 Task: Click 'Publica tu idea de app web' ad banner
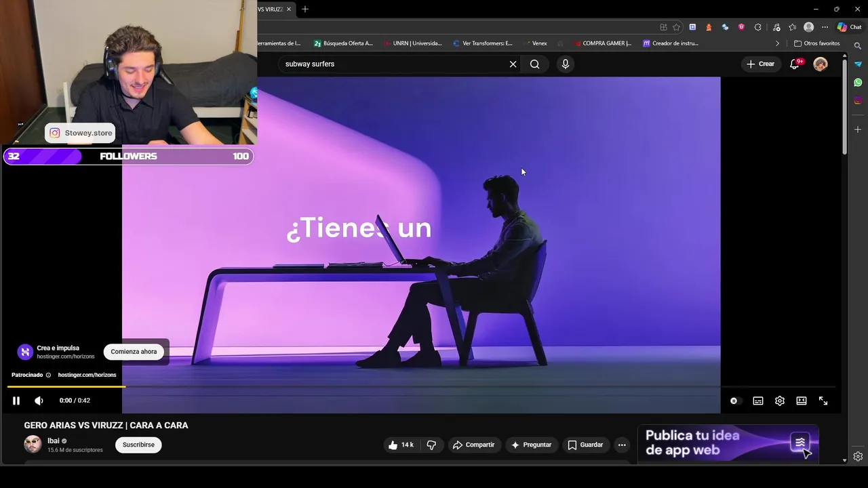[728, 443]
